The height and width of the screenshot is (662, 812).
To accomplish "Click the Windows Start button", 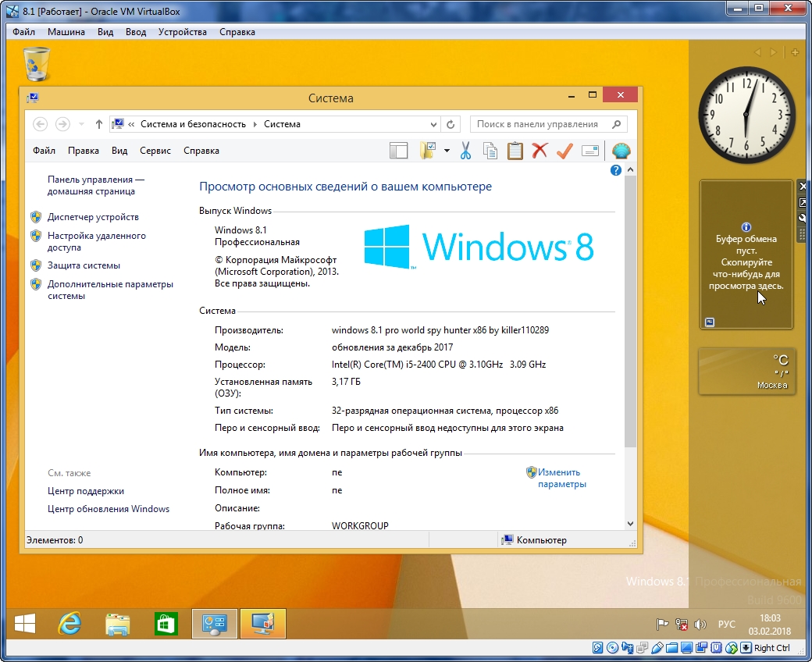I will pyautogui.click(x=24, y=624).
